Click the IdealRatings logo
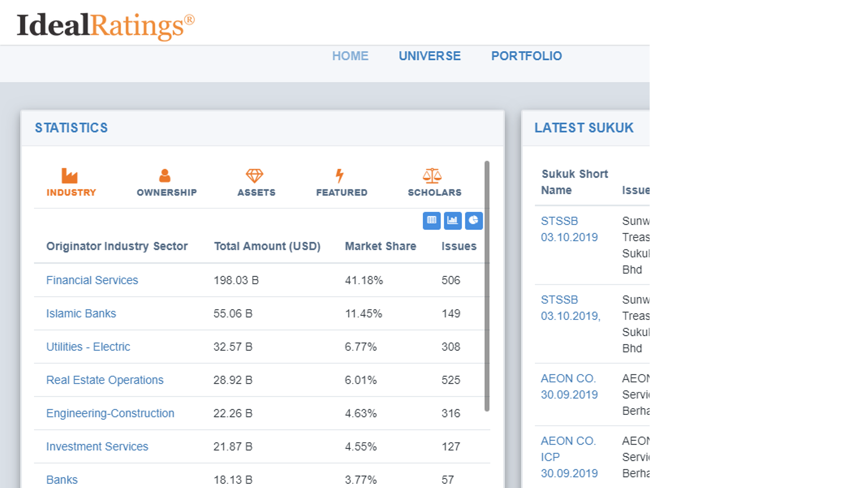Screen dimensions: 868x488 [105, 25]
